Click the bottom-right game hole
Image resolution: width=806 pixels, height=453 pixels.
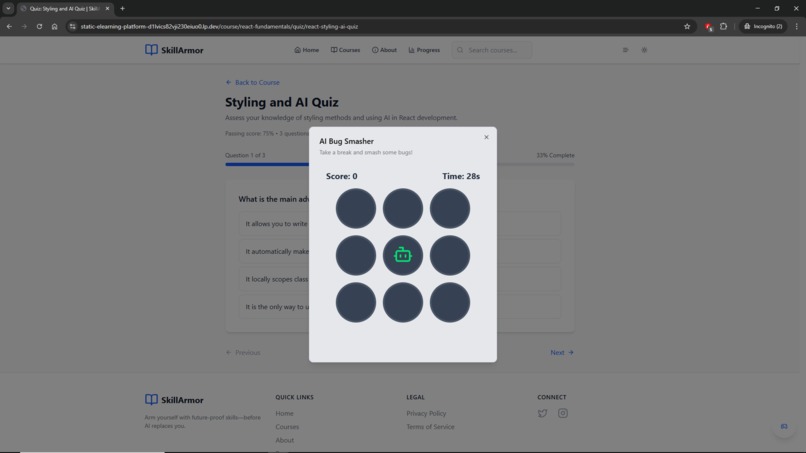[450, 302]
